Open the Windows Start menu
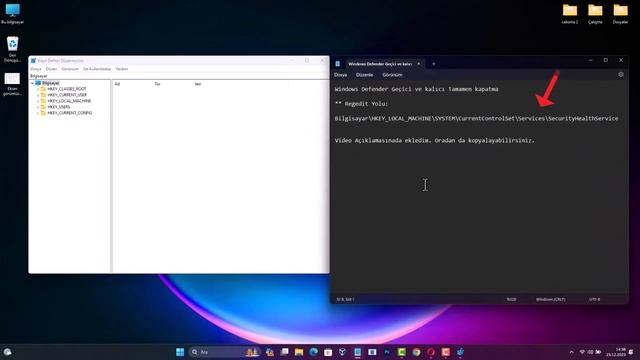This screenshot has height=360, width=640. coord(180,352)
